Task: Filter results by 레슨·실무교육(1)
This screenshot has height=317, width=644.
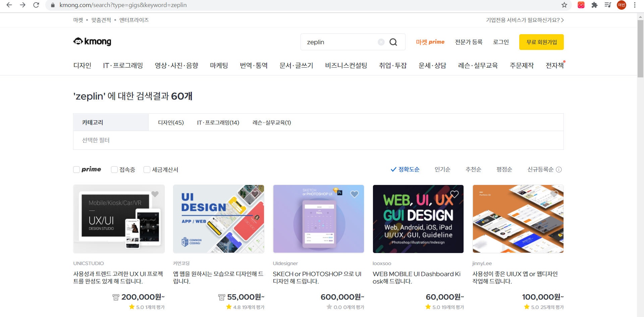Action: click(272, 123)
